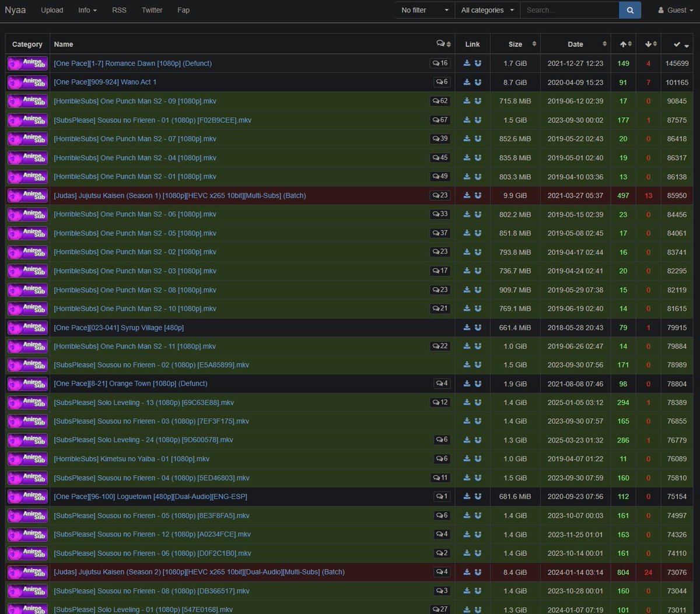Viewport: 700px width, 614px height.
Task: Click Anime Sub category icon for Wano Act 1
Action: coord(27,82)
